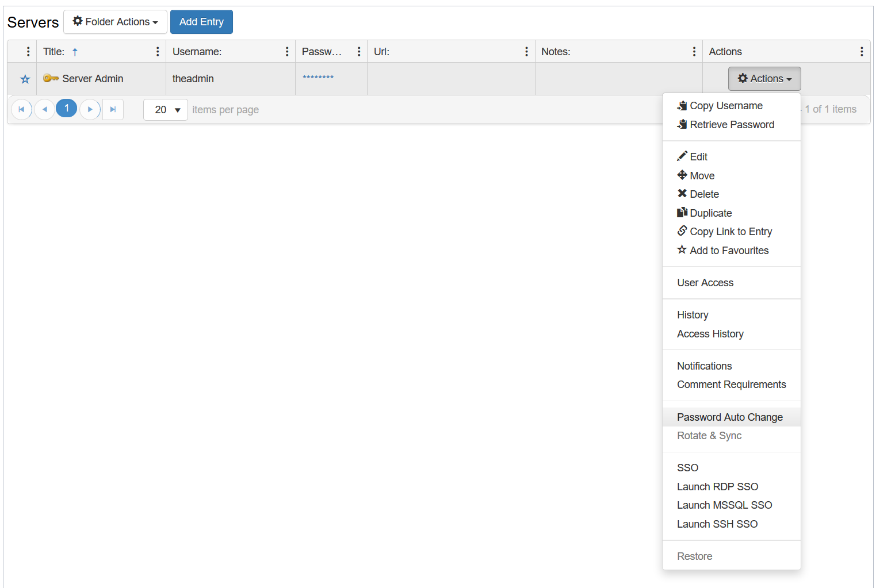895x588 pixels.
Task: Choose Launch SSH SSO
Action: pos(732,524)
